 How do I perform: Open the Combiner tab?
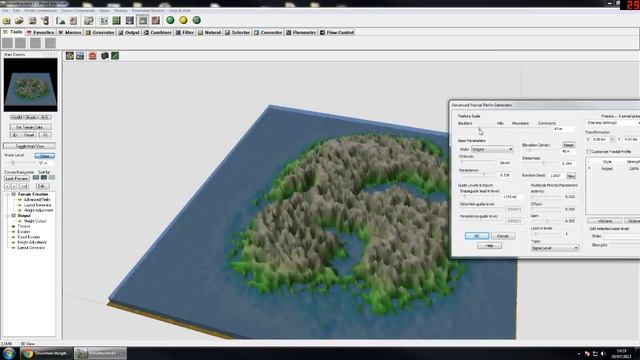(158, 32)
